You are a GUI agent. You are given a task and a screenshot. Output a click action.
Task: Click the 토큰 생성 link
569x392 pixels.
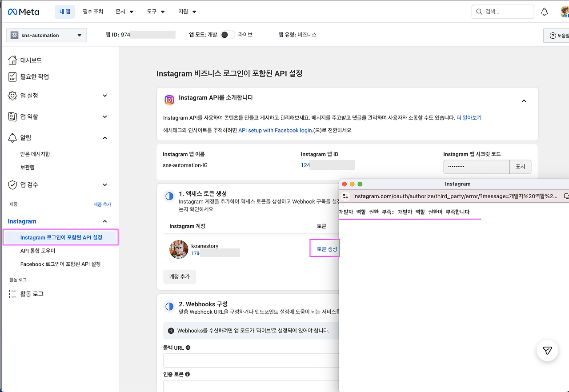point(327,249)
